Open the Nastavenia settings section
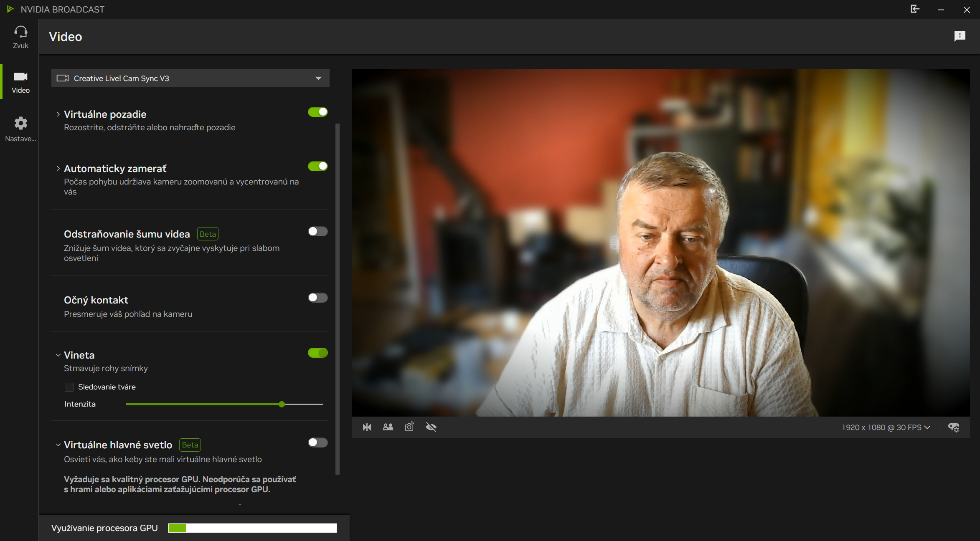Screen dimensions: 980x541 20,129
